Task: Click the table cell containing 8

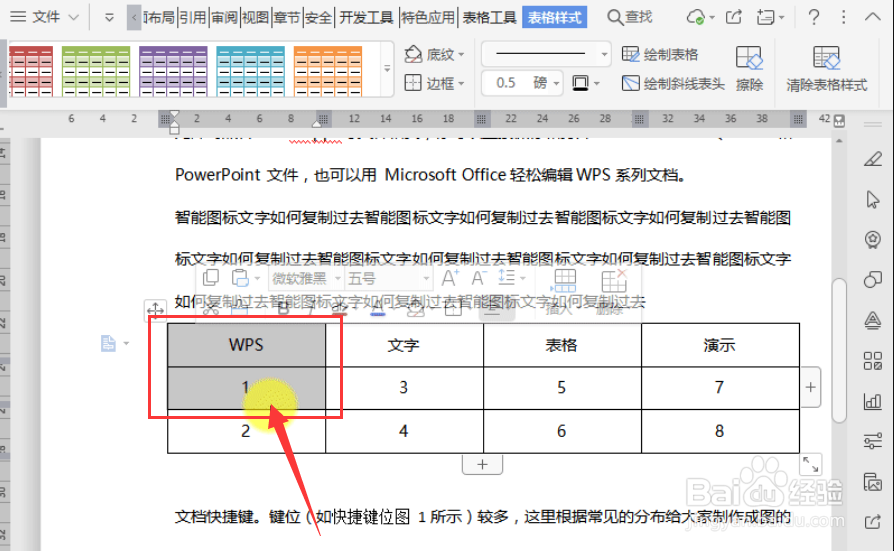Action: (x=720, y=431)
